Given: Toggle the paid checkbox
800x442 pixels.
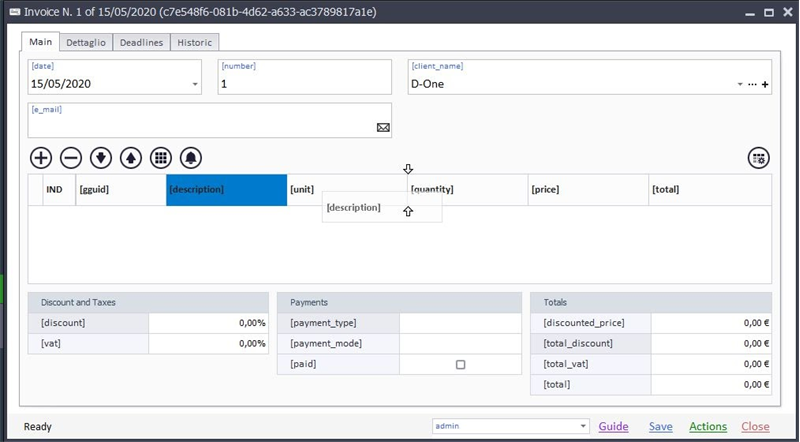Looking at the screenshot, I should point(461,364).
